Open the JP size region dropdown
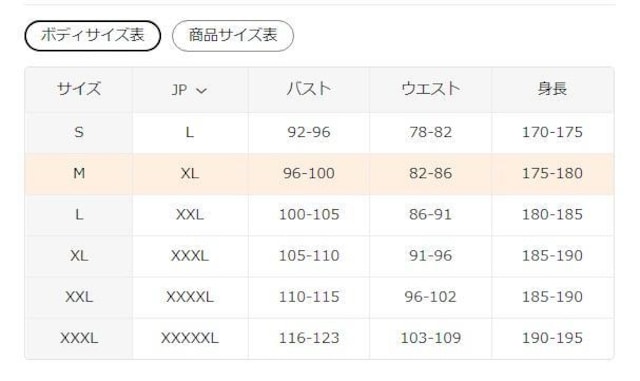 coord(190,90)
